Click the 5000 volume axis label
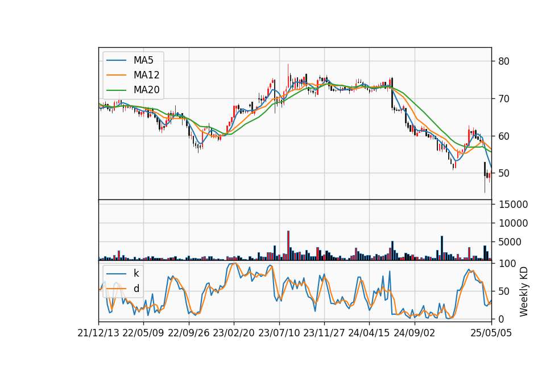 510,242
